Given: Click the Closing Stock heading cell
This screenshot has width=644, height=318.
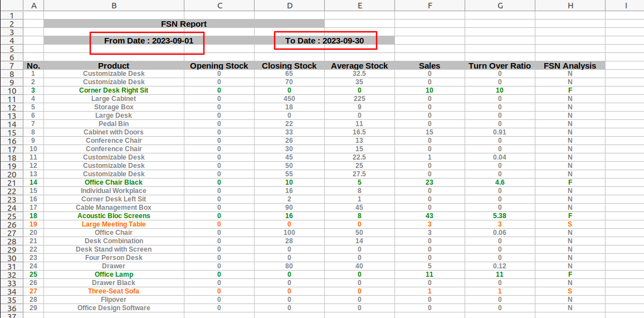Looking at the screenshot, I should 290,65.
